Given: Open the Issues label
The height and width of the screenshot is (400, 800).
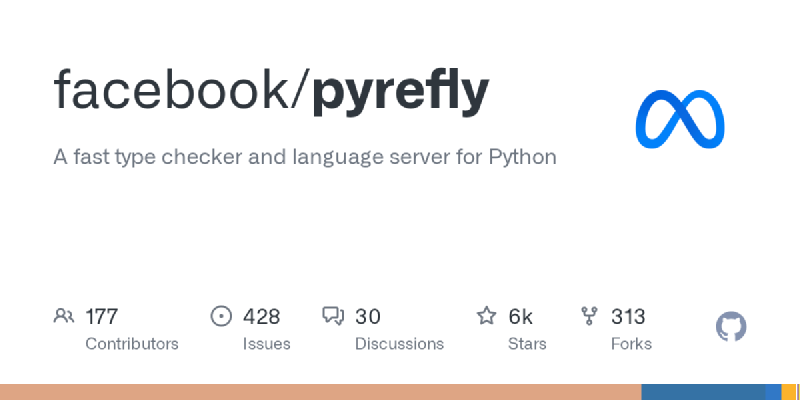Looking at the screenshot, I should pos(266,344).
